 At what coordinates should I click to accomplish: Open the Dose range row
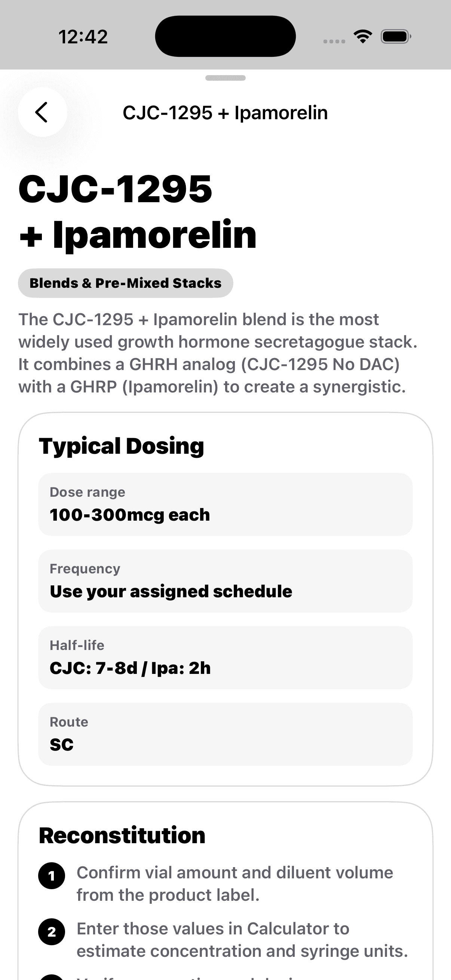pyautogui.click(x=225, y=505)
